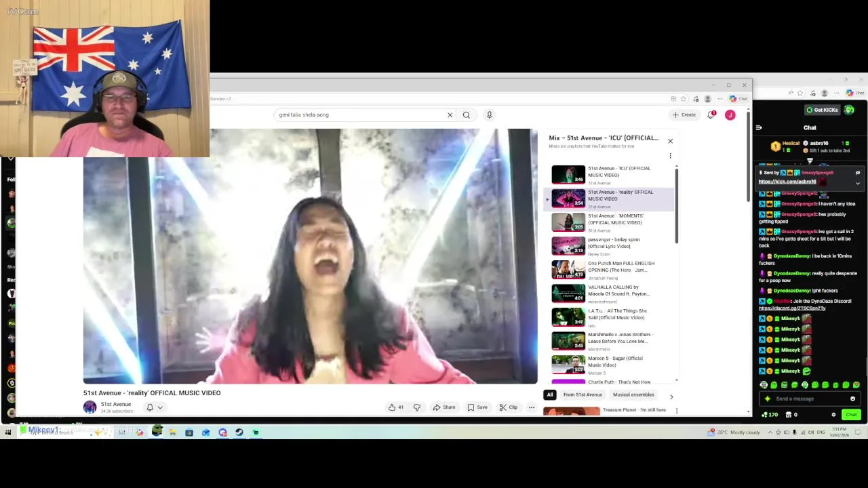Click the Create button on YouTube
868x488 pixels.
[684, 115]
